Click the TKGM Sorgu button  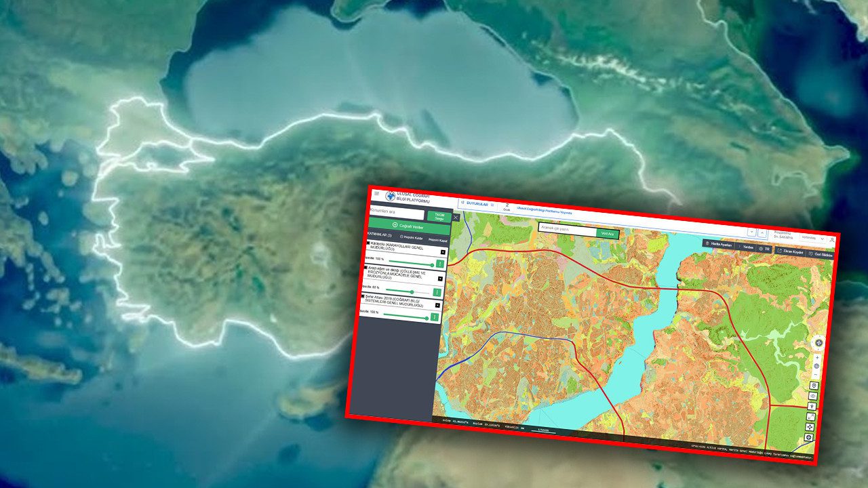(x=439, y=216)
